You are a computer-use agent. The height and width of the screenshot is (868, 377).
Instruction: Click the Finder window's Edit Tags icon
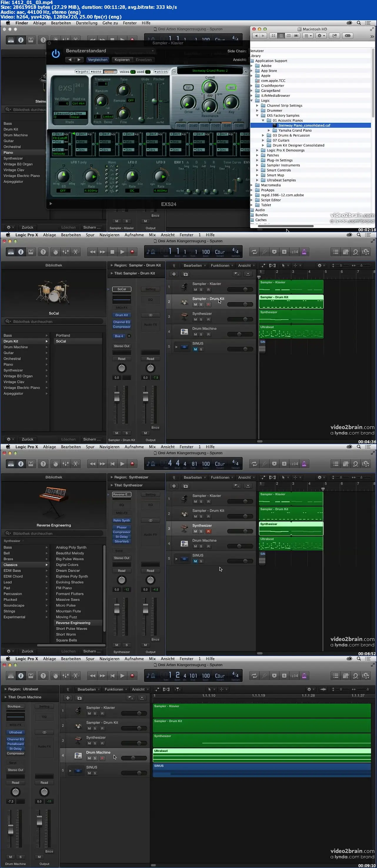(x=348, y=36)
